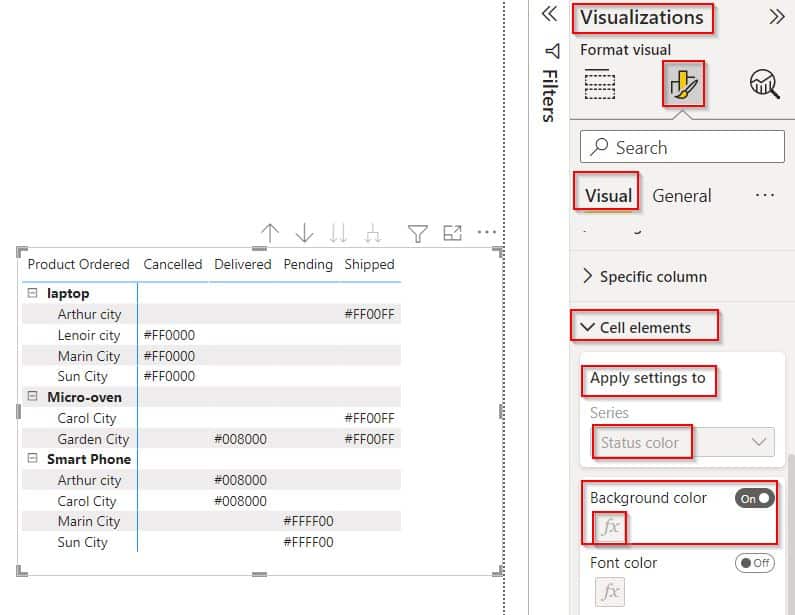Image resolution: width=795 pixels, height=615 pixels.
Task: Sort by Product Ordered column header
Action: (79, 264)
